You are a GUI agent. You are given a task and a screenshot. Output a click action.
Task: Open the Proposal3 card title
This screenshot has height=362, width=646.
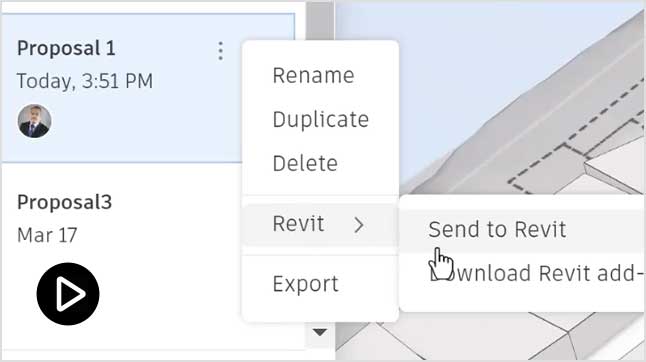65,202
